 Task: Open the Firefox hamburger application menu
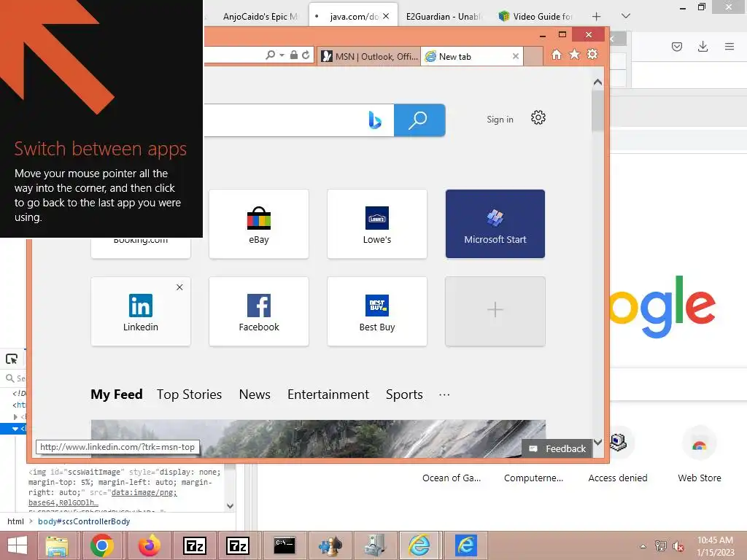tap(729, 46)
